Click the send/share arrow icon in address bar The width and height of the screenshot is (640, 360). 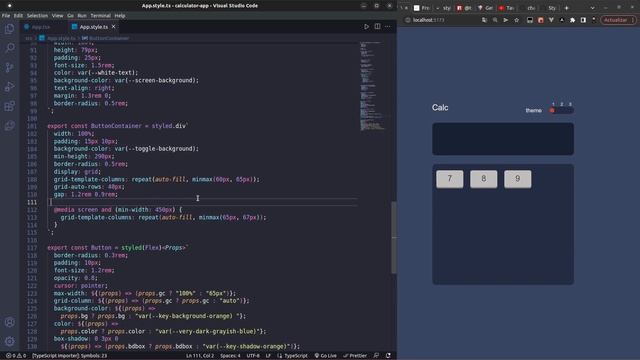point(506,20)
